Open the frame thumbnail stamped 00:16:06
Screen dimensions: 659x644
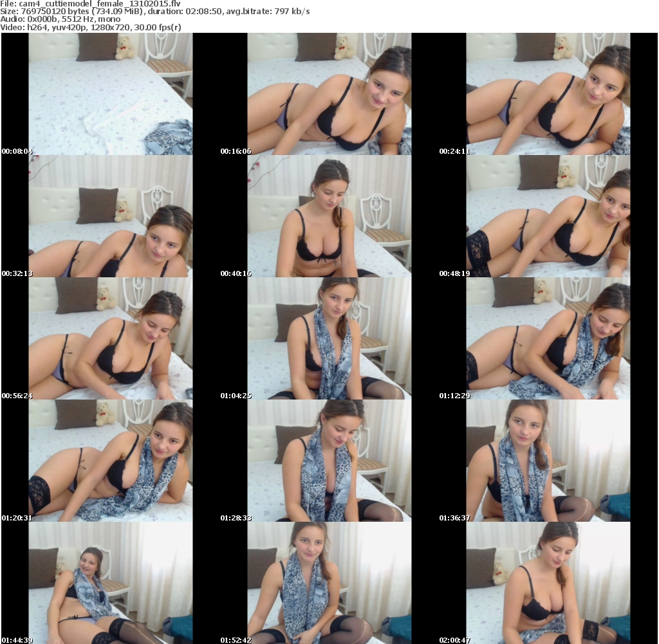329,94
